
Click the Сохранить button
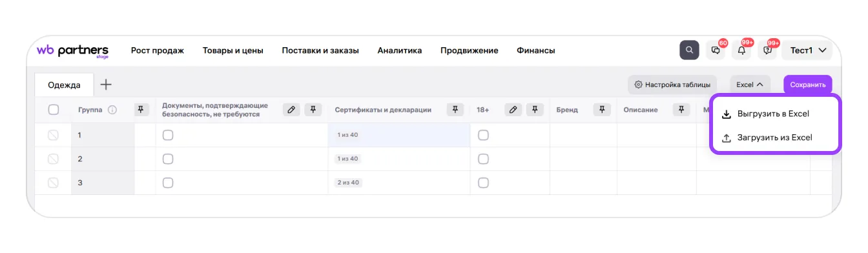pos(808,85)
